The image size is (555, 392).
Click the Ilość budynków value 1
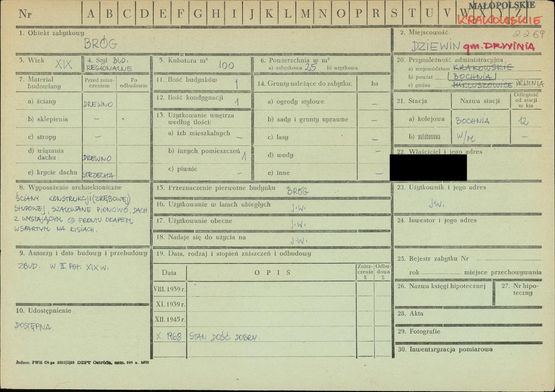236,83
